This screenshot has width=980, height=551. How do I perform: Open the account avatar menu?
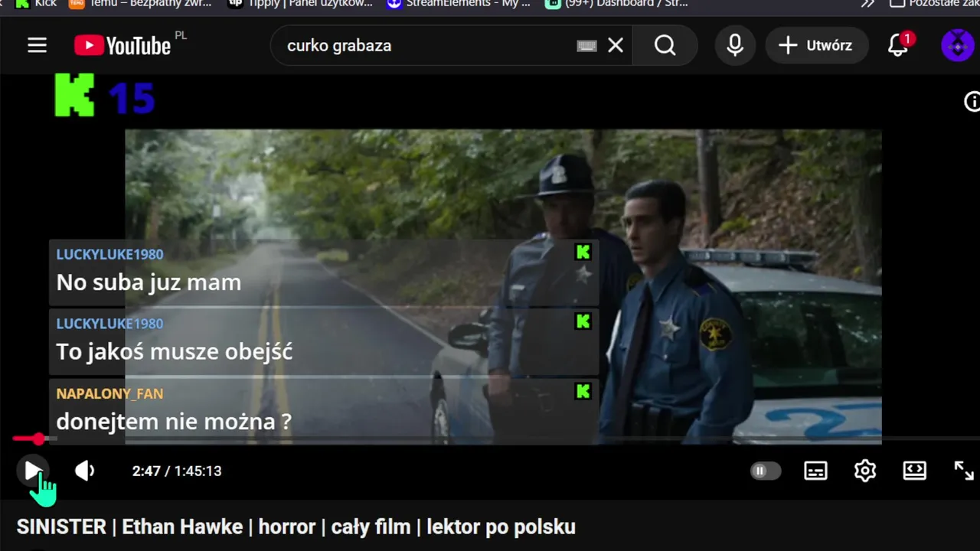tap(957, 46)
